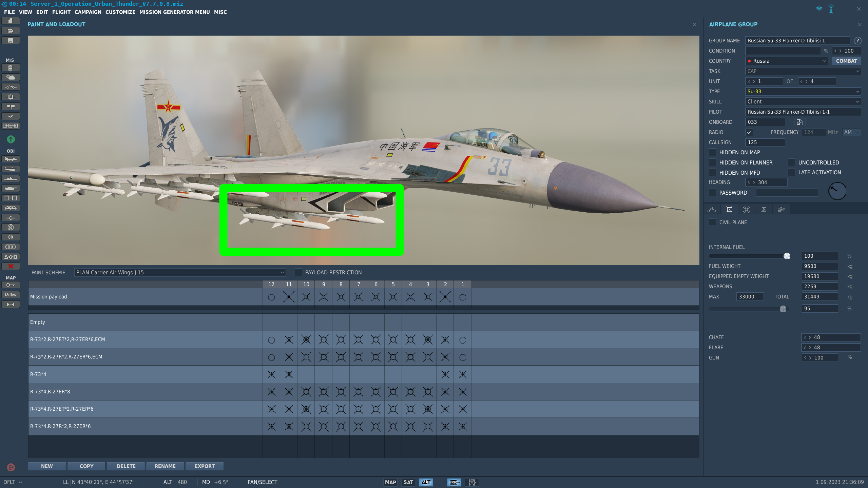Click the open mission folder icon

click(x=11, y=31)
